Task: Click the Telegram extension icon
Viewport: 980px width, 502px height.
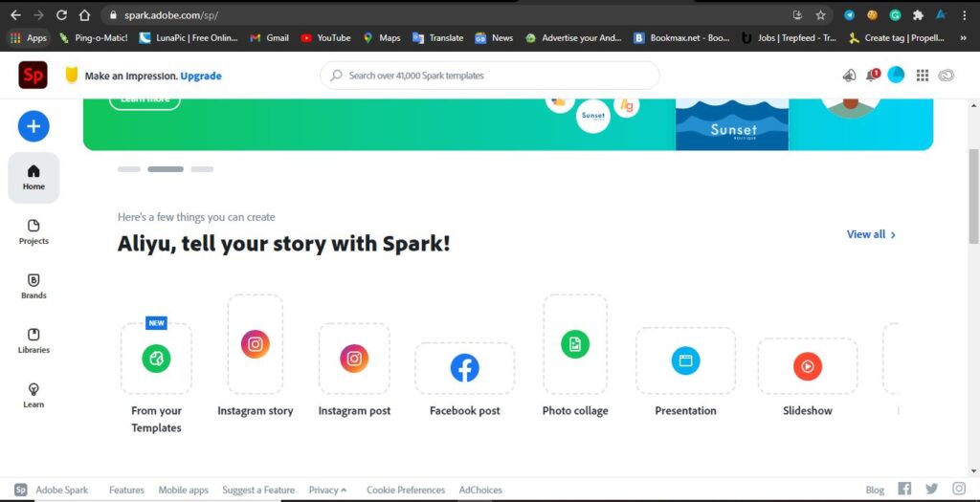Action: click(x=849, y=15)
